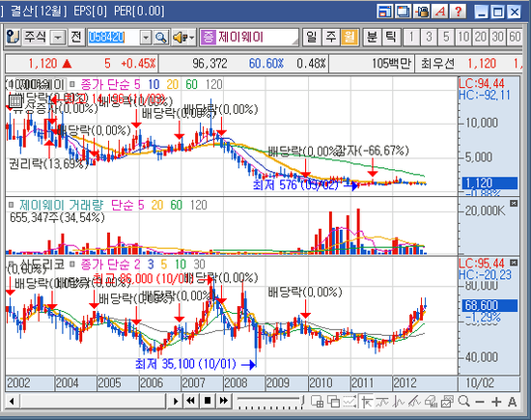This screenshot has width=531, height=420.
Task: Click the 68,600 current price tag
Action: (489, 305)
